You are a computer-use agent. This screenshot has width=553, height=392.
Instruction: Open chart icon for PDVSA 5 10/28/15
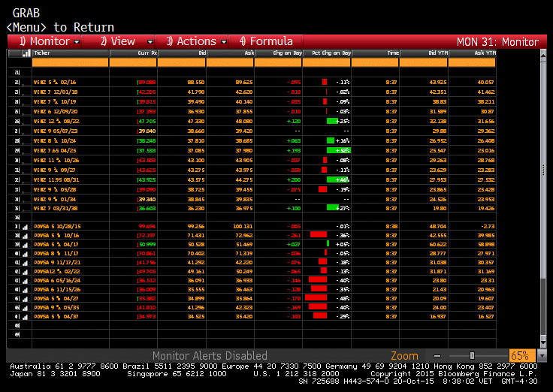(x=25, y=227)
